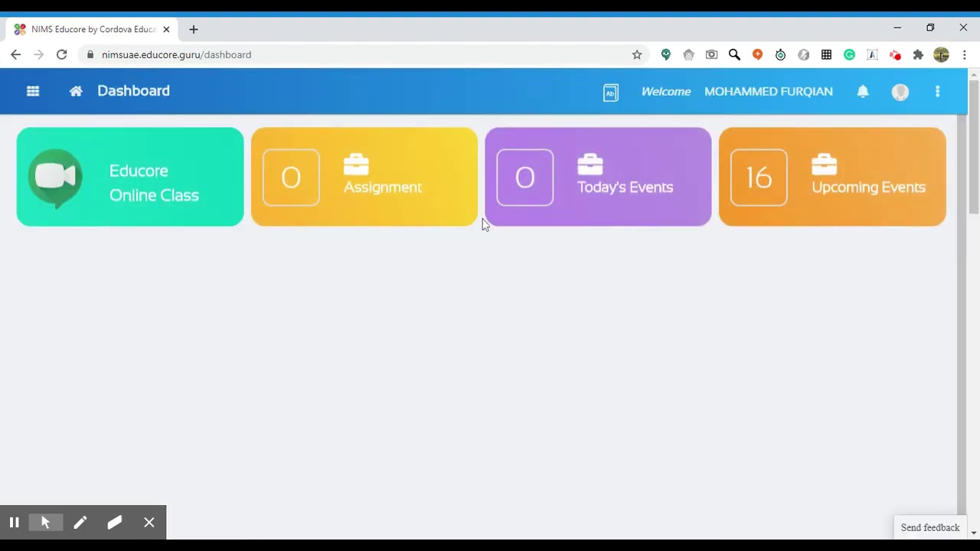This screenshot has width=980, height=551.
Task: Click the Grammarly extension icon
Action: (x=849, y=54)
